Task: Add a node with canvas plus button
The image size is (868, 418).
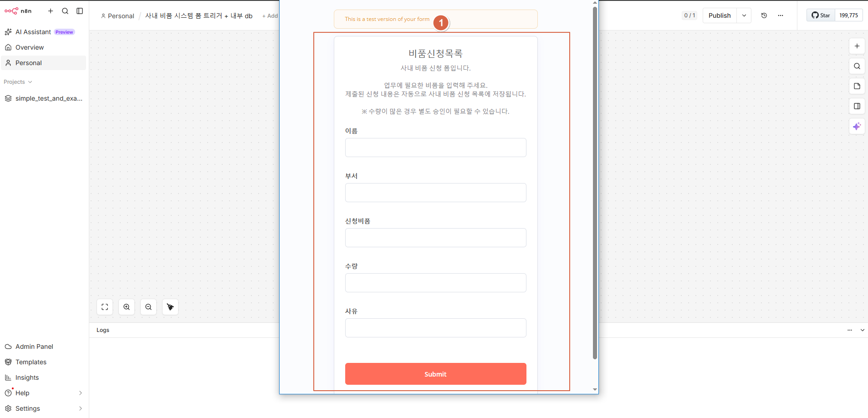Action: [x=857, y=46]
